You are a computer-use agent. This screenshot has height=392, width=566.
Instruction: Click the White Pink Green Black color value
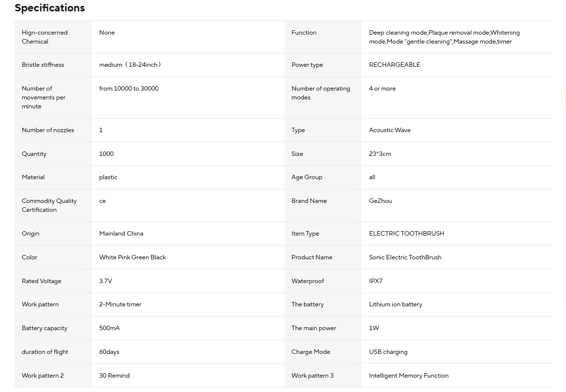pos(133,257)
